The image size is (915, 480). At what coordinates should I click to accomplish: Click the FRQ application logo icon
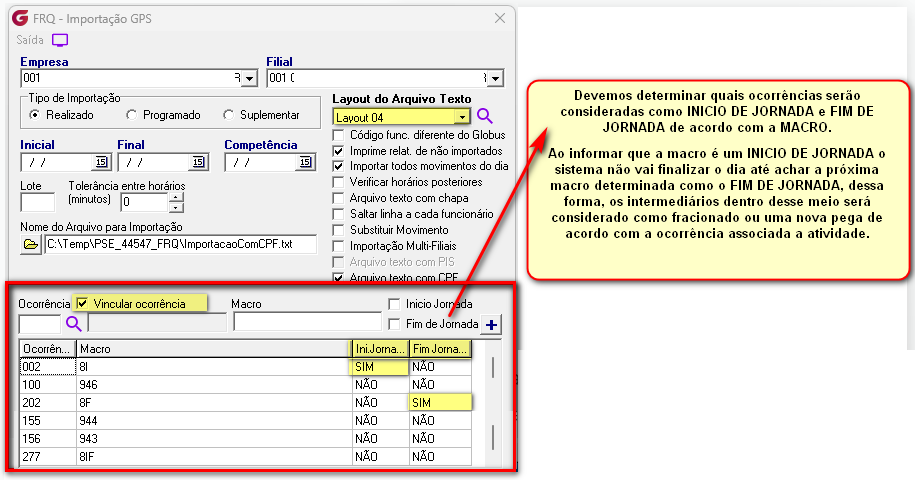tap(20, 18)
